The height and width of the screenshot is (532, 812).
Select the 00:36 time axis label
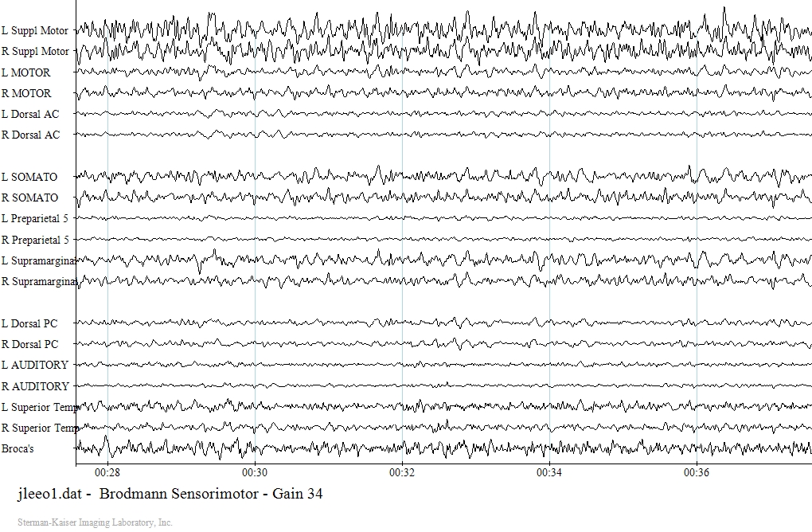coord(697,472)
